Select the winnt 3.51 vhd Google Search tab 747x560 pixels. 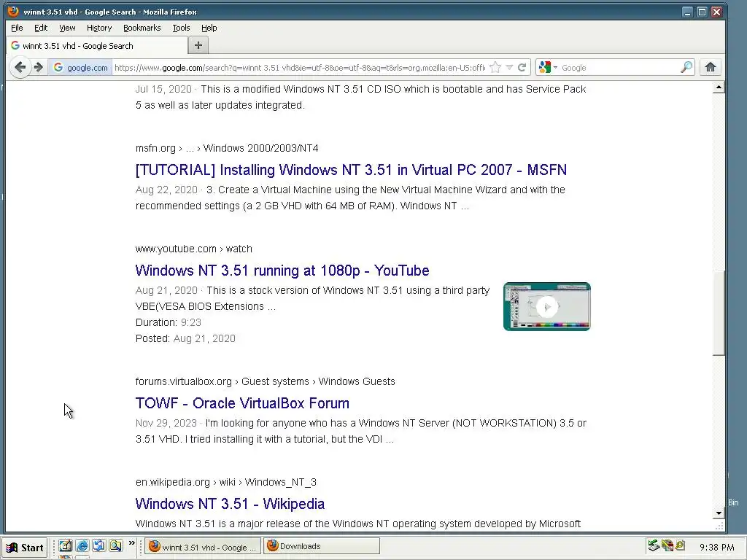click(97, 46)
